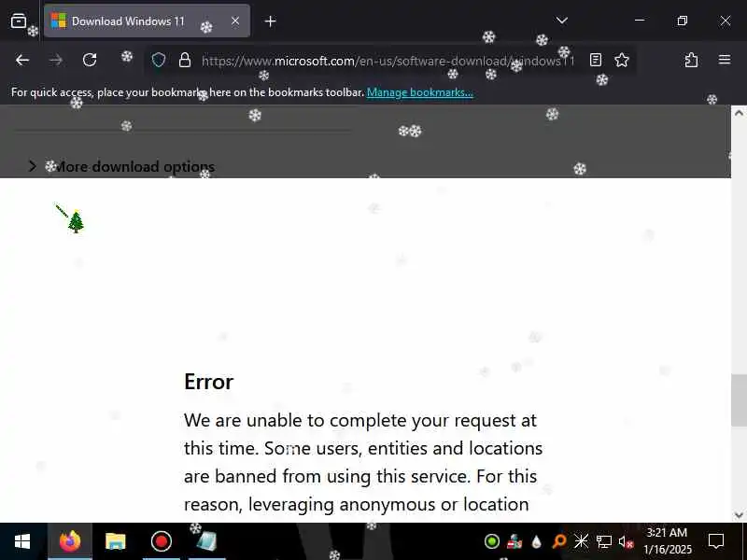Toggle the muted volume tray icon
The image size is (747, 560).
pyautogui.click(x=626, y=541)
